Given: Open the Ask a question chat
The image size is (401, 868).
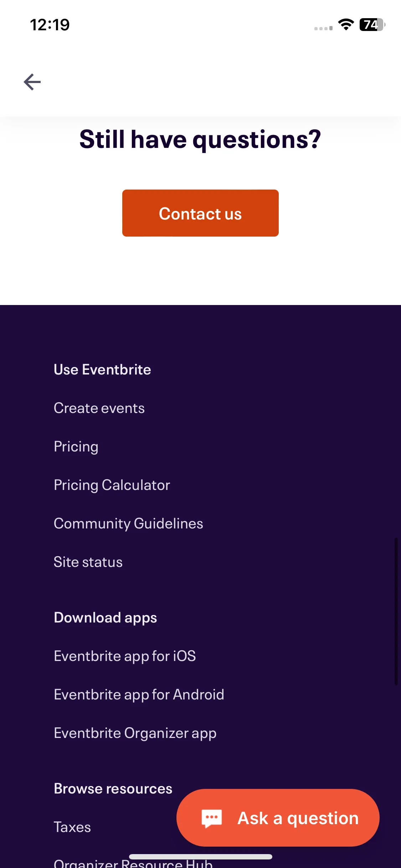Looking at the screenshot, I should click(278, 818).
